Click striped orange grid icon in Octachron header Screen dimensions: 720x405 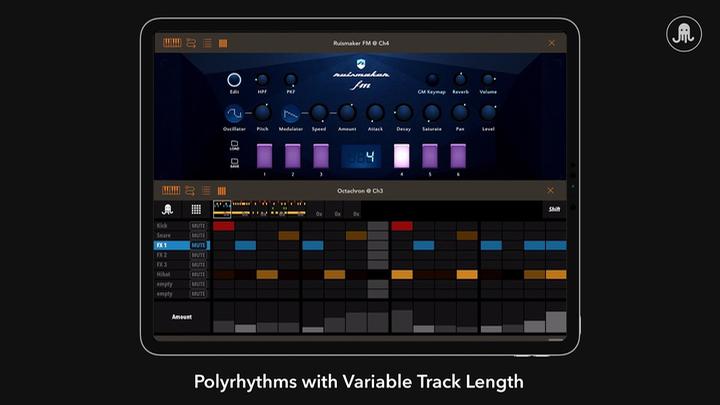click(222, 191)
